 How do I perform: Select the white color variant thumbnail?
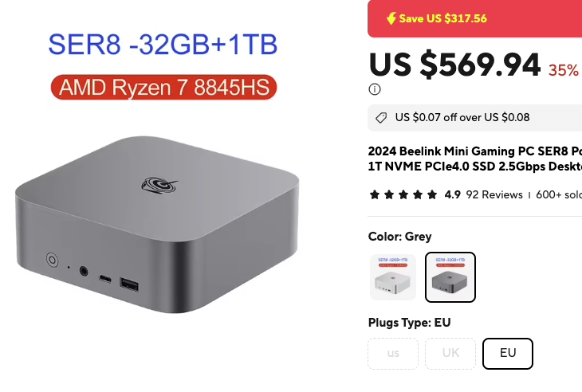(x=393, y=277)
